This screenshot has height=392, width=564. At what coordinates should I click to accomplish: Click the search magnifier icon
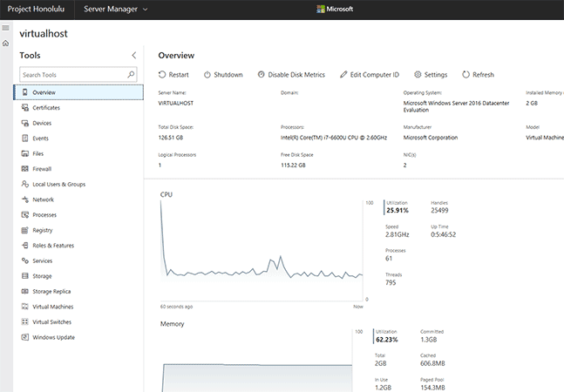131,74
